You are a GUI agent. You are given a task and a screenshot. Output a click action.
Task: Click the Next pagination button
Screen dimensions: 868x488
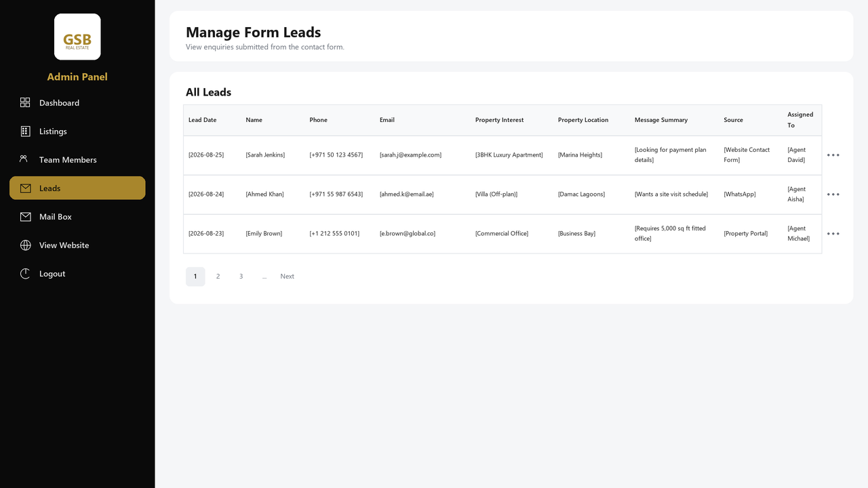coord(288,277)
